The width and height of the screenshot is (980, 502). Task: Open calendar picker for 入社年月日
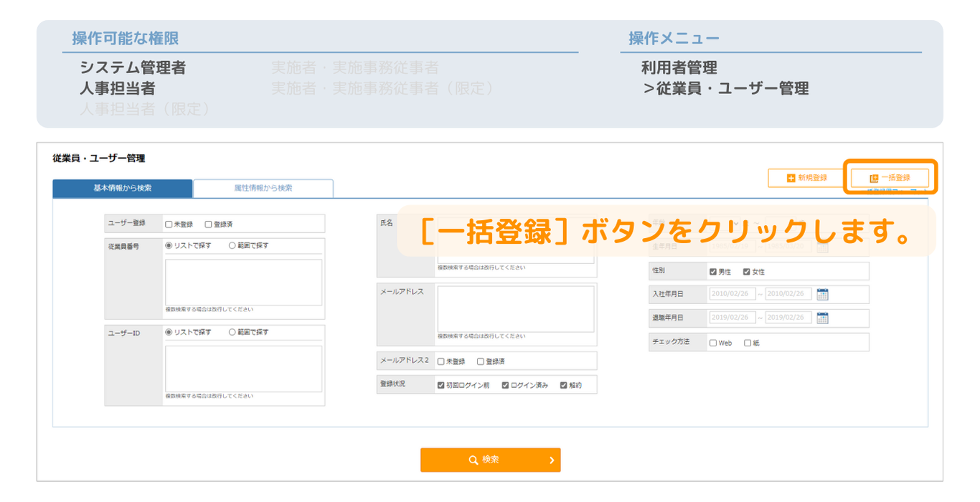(x=822, y=294)
